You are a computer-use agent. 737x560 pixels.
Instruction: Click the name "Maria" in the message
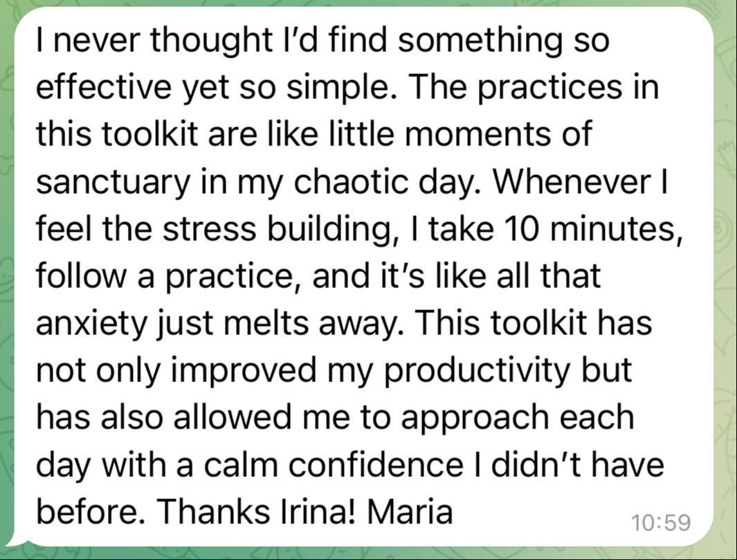[x=410, y=512]
